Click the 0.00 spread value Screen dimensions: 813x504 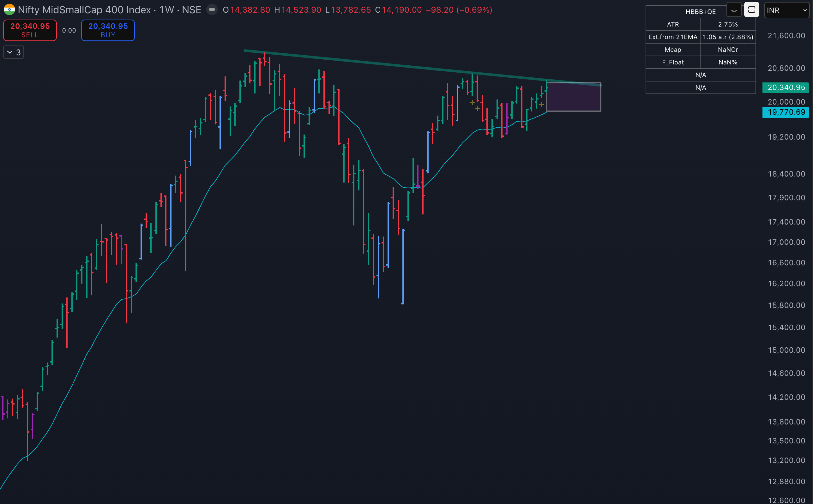pyautogui.click(x=69, y=30)
